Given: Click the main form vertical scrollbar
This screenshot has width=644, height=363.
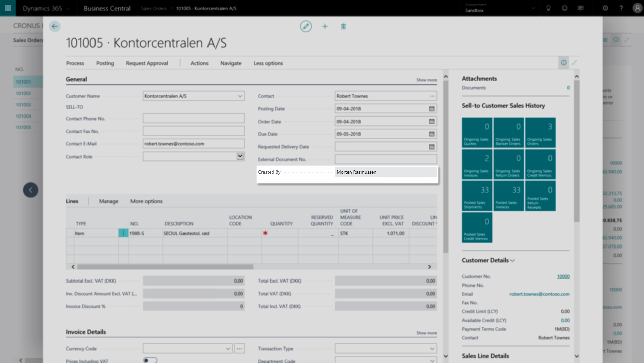Looking at the screenshot, I should click(446, 167).
